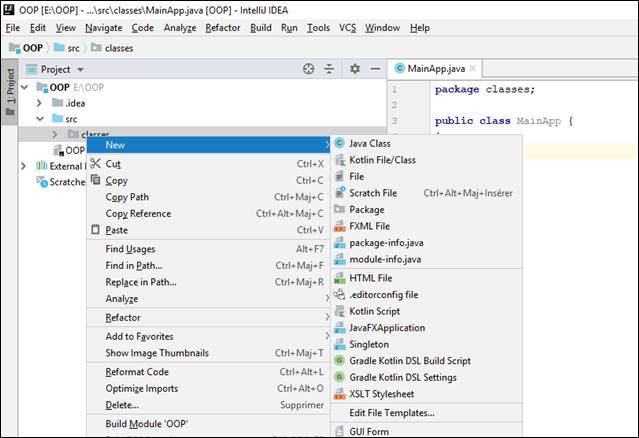
Task: Select Scratches item in project tree
Action: coord(61,182)
